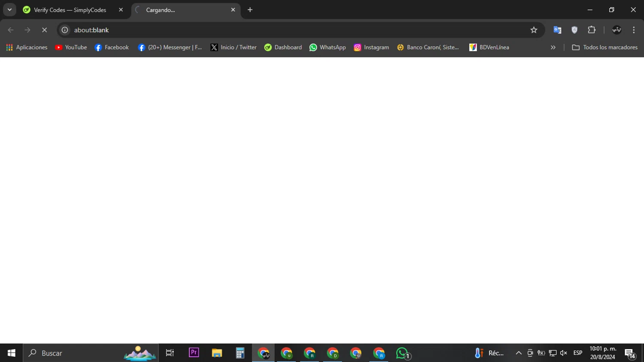Open the Aplicaciones apps shortcut

(27, 47)
